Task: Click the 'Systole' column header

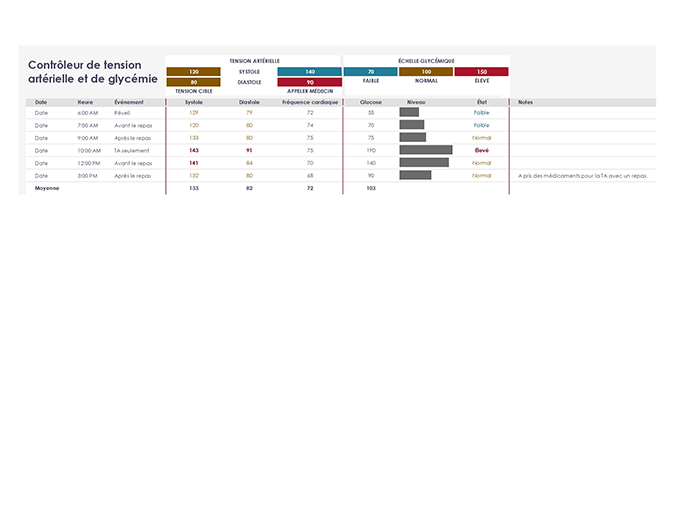Action: 194,102
